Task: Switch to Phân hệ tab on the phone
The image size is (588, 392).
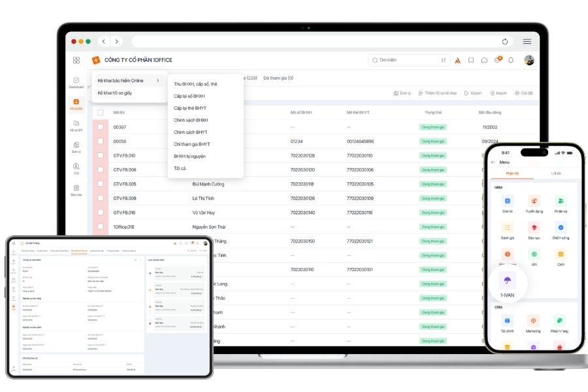Action: [512, 173]
